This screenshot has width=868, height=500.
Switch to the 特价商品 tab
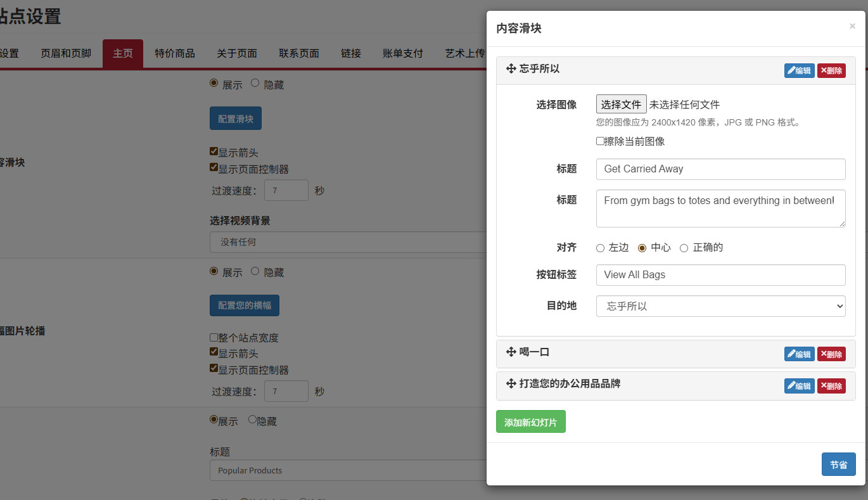[175, 53]
